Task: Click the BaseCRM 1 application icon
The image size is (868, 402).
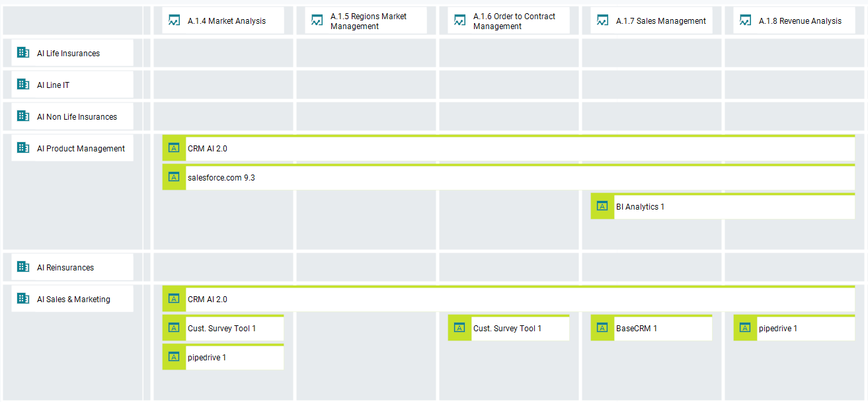Action: 602,327
